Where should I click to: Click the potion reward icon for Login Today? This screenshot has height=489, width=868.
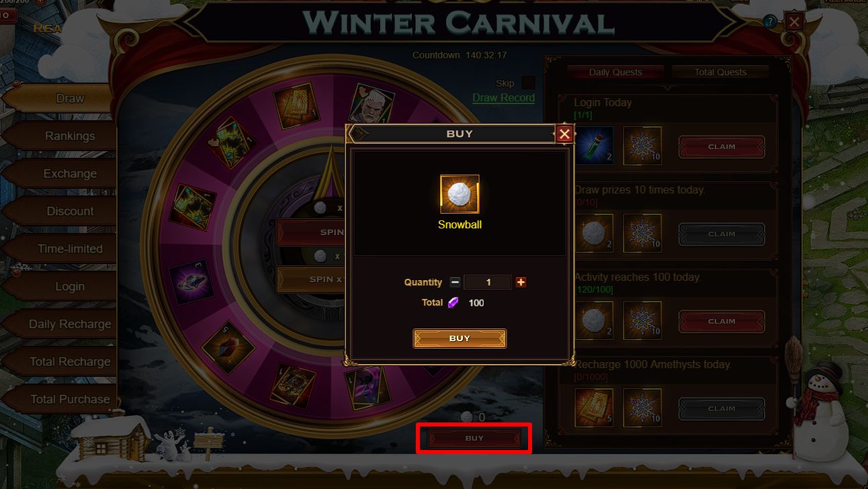point(594,146)
